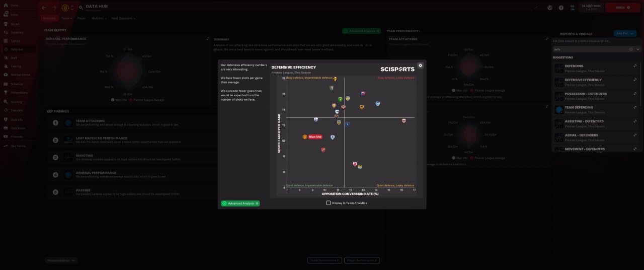Open the Next Opponent tab dropdown
Screen dimensions: 644x270
click(x=123, y=18)
